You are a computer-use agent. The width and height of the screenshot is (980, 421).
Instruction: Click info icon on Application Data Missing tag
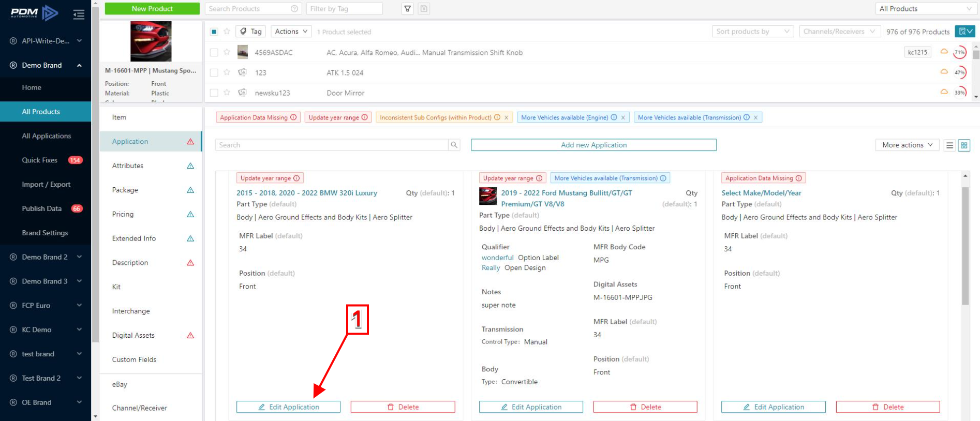coord(293,117)
